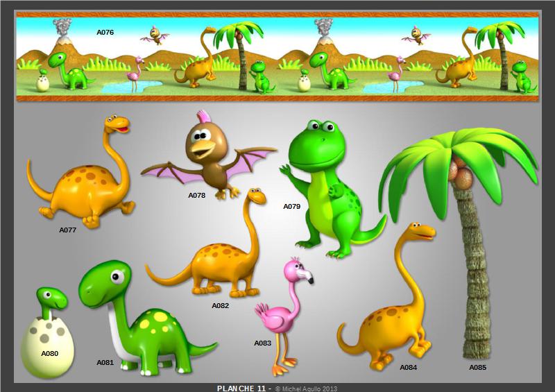
Task: Select the A079 label beside green T-rex
Action: pyautogui.click(x=291, y=206)
